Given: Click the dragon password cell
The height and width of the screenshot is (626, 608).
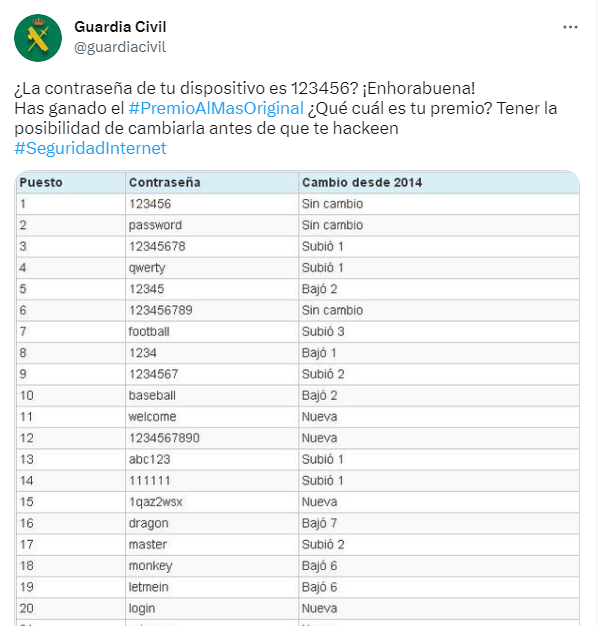Looking at the screenshot, I should 148,523.
